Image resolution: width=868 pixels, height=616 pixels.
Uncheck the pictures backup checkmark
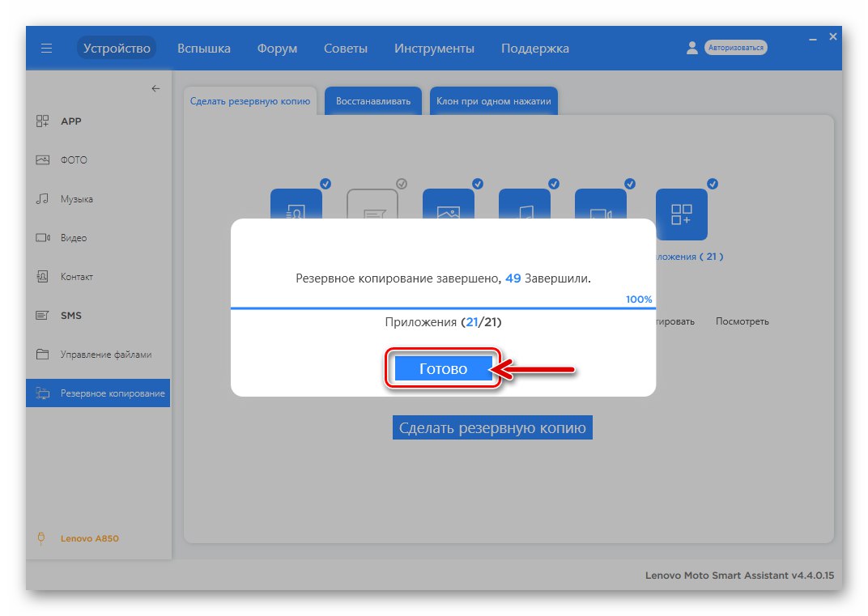click(478, 184)
